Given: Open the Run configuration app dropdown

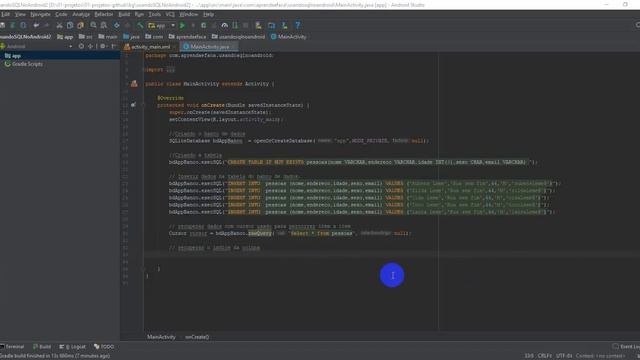Looking at the screenshot, I should coord(162,25).
